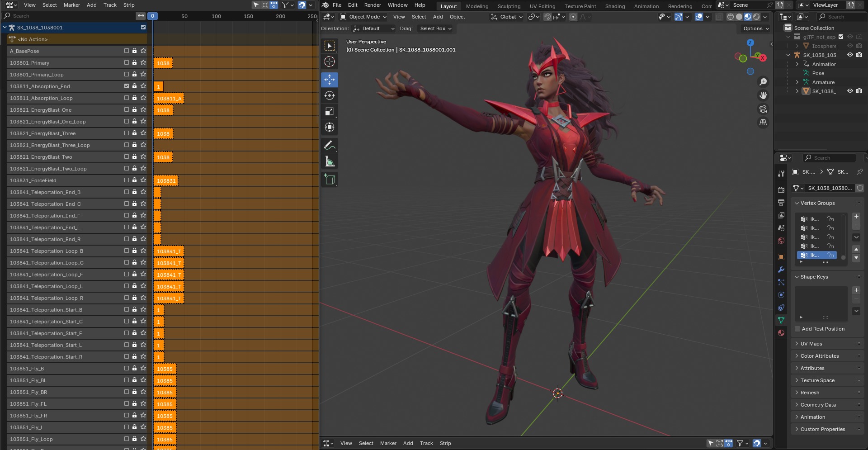Star the 103831_ForceField track
The image size is (868, 450).
coord(143,180)
